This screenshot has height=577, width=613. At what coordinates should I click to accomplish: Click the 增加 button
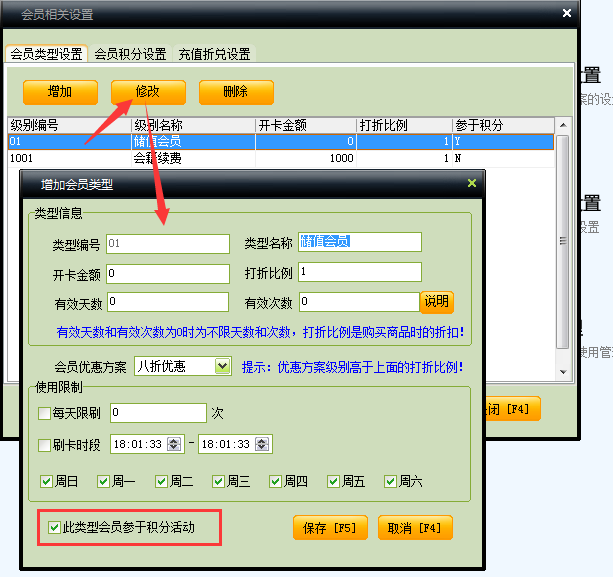tap(60, 92)
